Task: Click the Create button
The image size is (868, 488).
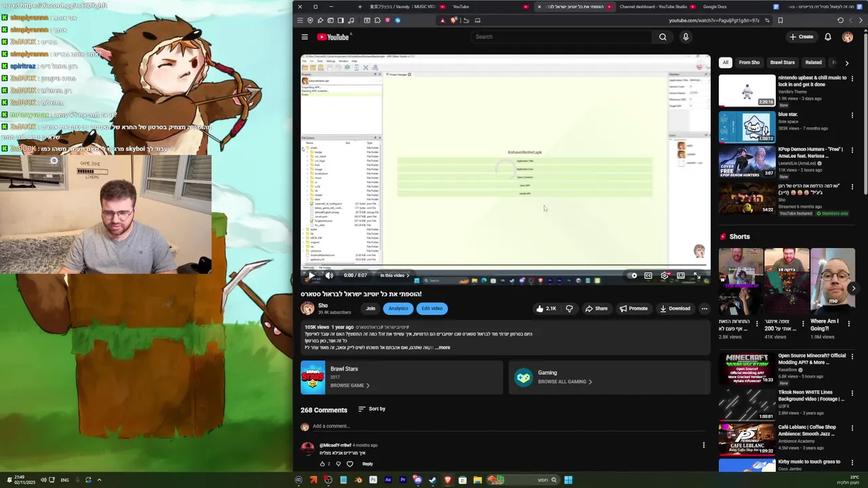Action: point(802,37)
